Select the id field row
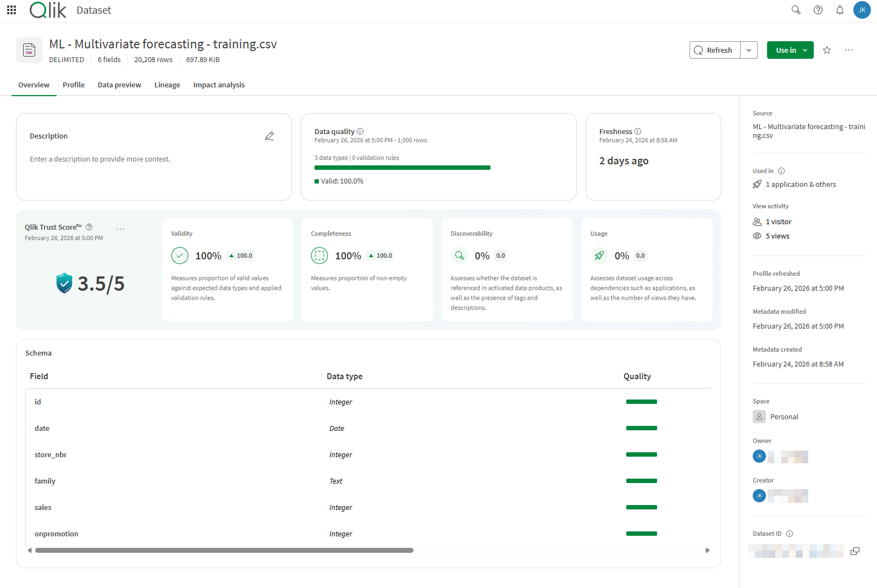877x588 pixels. pos(368,402)
